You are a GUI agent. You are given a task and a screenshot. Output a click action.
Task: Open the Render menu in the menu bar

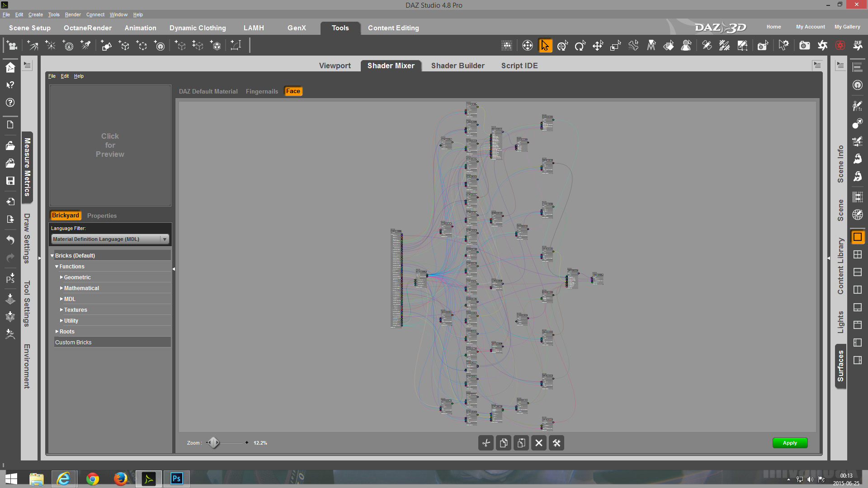(x=73, y=14)
